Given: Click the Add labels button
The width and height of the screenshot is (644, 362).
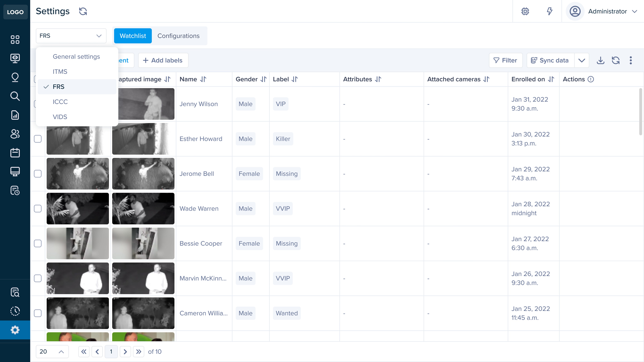Looking at the screenshot, I should point(163,60).
